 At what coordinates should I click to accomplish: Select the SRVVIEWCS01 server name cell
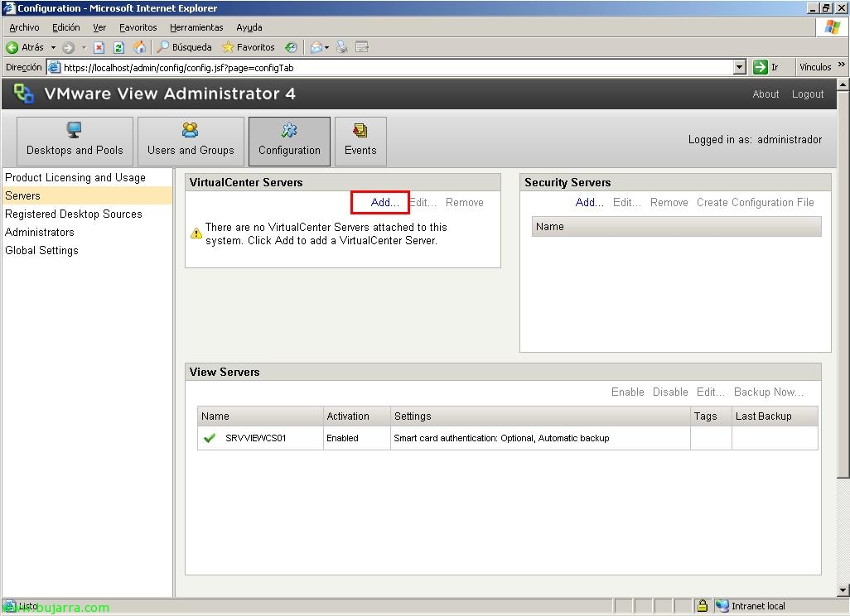coord(260,438)
